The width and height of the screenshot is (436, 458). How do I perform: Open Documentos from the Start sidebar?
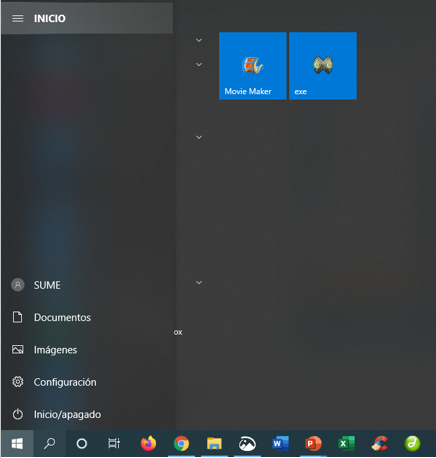87,317
